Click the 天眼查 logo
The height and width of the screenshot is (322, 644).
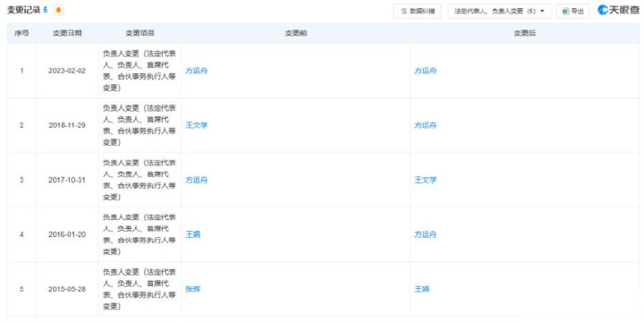[x=619, y=11]
